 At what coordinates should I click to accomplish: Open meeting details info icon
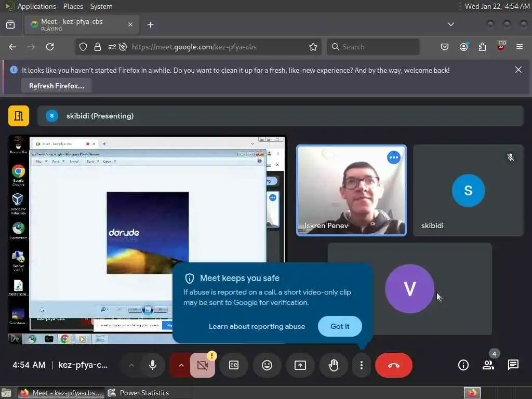(463, 365)
